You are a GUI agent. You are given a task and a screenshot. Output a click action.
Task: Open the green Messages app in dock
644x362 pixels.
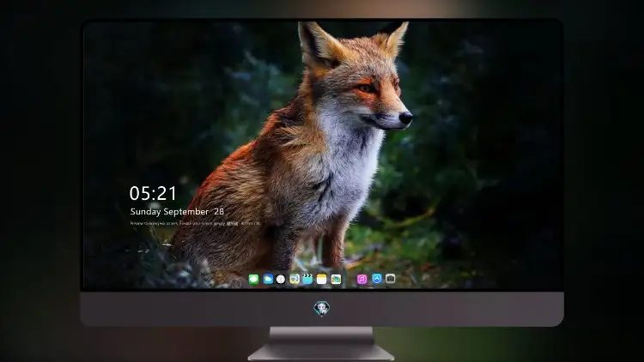click(x=253, y=280)
